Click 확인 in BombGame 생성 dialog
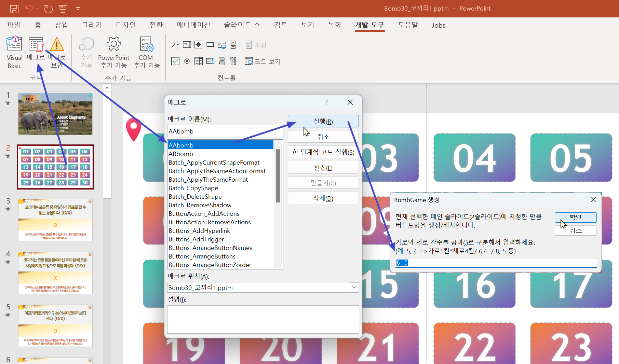This screenshot has width=619, height=364. pyautogui.click(x=576, y=217)
